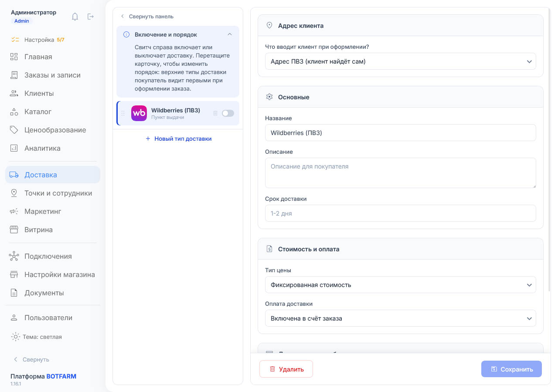Viewport: 558px width, 392px height.
Task: Click the notification bell icon
Action: 75,17
